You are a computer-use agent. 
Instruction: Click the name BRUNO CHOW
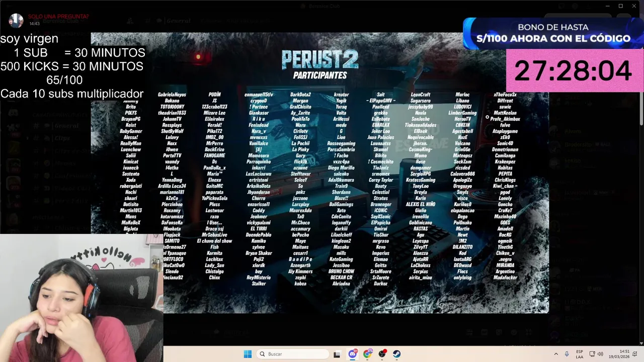(x=341, y=271)
